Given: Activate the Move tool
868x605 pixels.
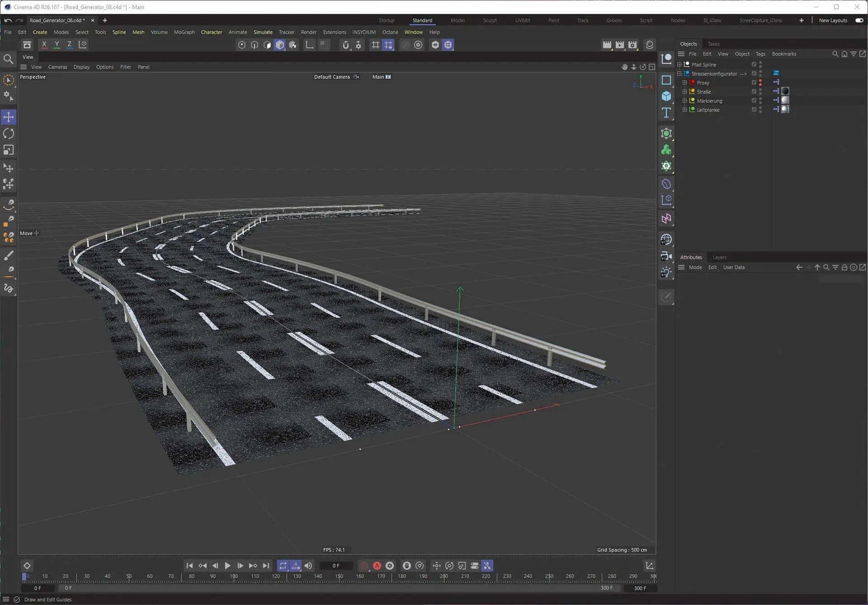Looking at the screenshot, I should [9, 117].
